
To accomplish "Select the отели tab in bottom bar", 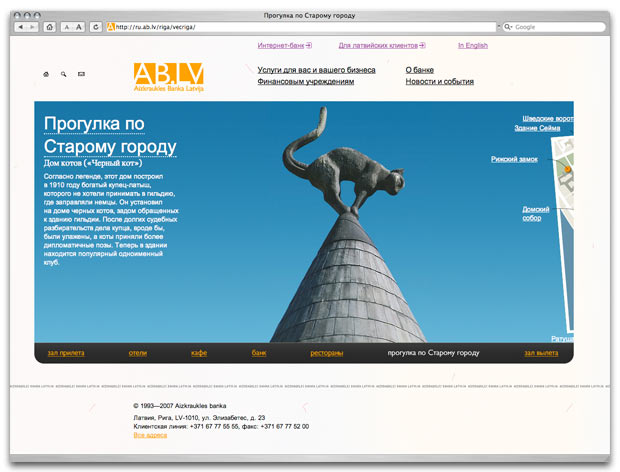I will [x=138, y=353].
